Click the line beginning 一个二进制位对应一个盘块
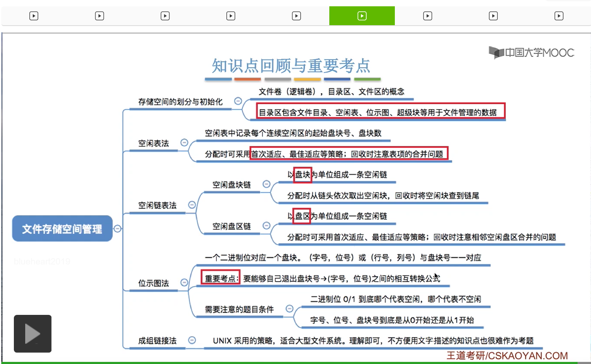Viewport: 591px width, 364px height. pyautogui.click(x=343, y=257)
